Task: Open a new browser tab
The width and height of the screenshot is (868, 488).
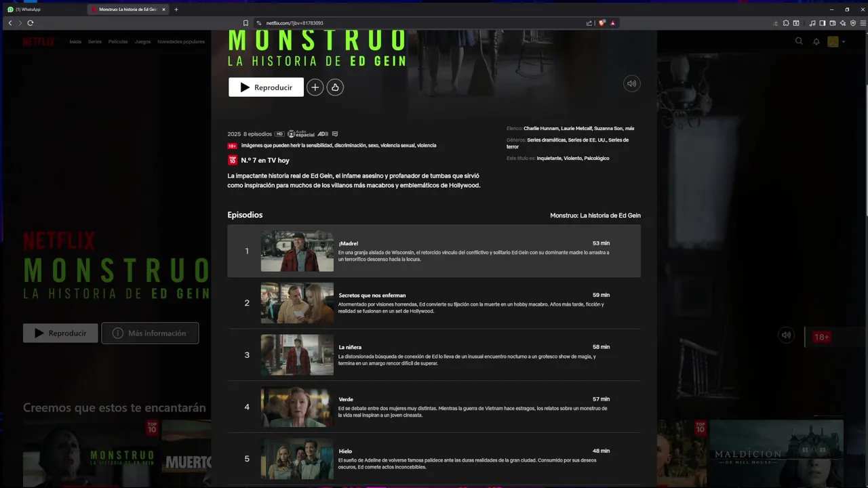Action: (176, 9)
